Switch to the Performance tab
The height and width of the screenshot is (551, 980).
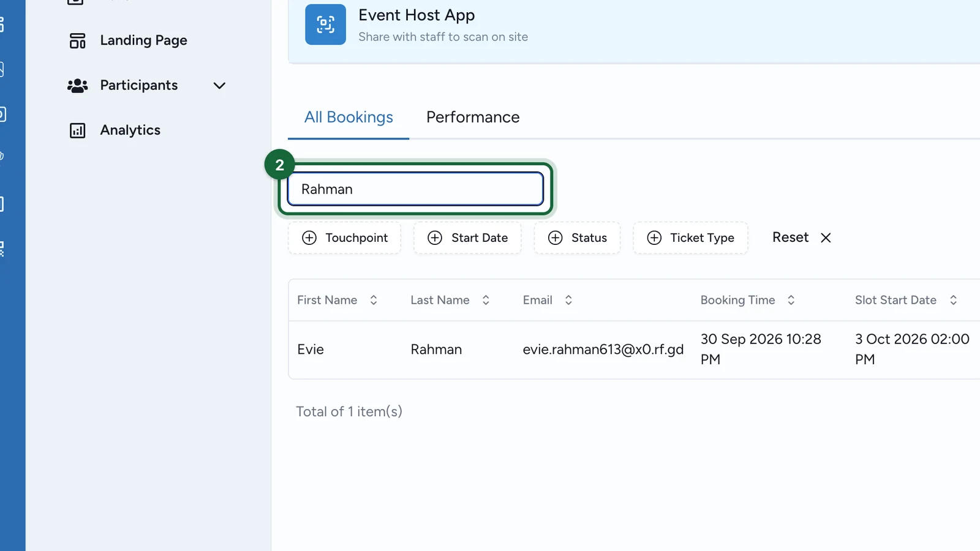pyautogui.click(x=473, y=117)
